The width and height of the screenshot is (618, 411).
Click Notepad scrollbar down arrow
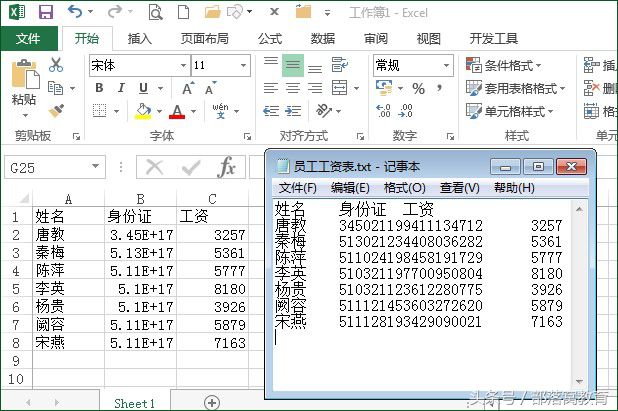pyautogui.click(x=579, y=381)
